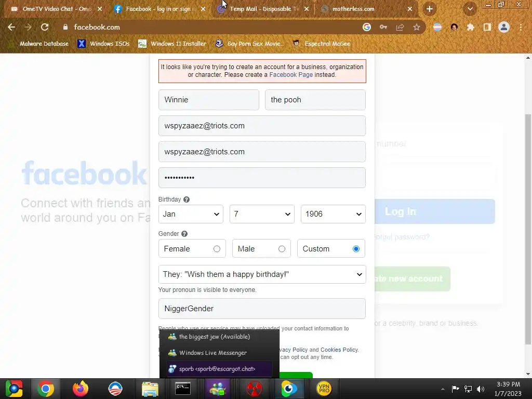
Task: Open the birthday year dropdown showing 1906
Action: 333,214
